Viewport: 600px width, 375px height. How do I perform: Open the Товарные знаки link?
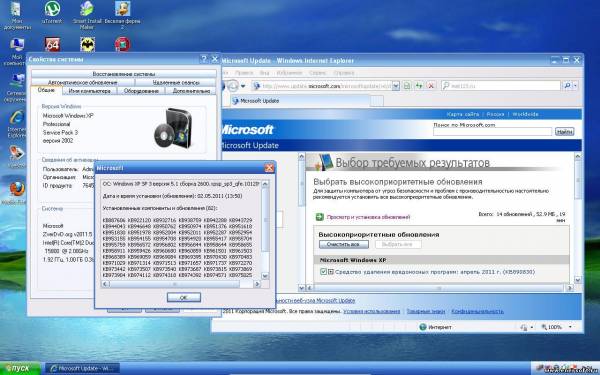pos(426,311)
